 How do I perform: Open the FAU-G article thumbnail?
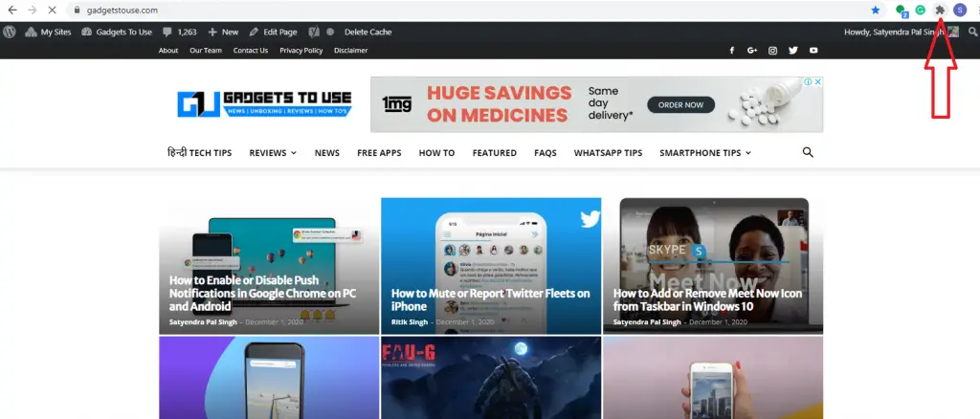491,378
